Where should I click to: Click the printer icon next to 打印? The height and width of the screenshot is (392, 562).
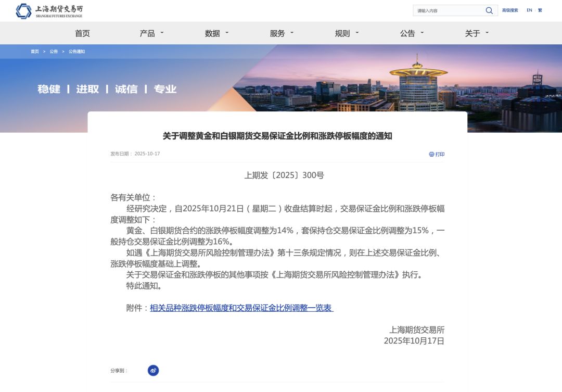pos(431,154)
